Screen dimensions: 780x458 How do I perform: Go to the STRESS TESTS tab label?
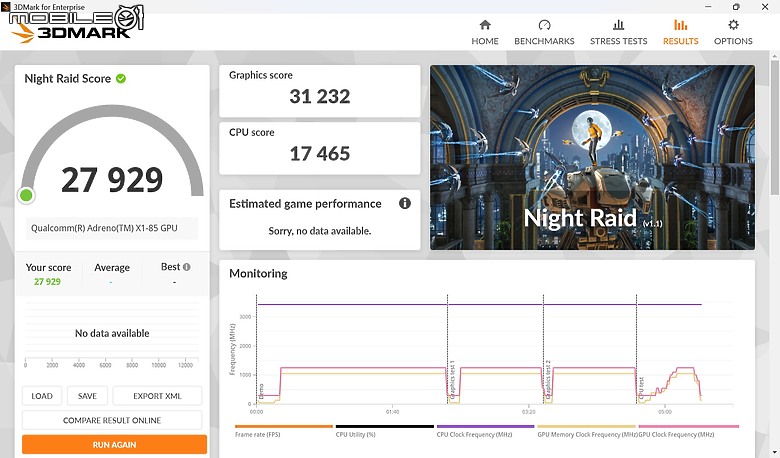click(618, 41)
